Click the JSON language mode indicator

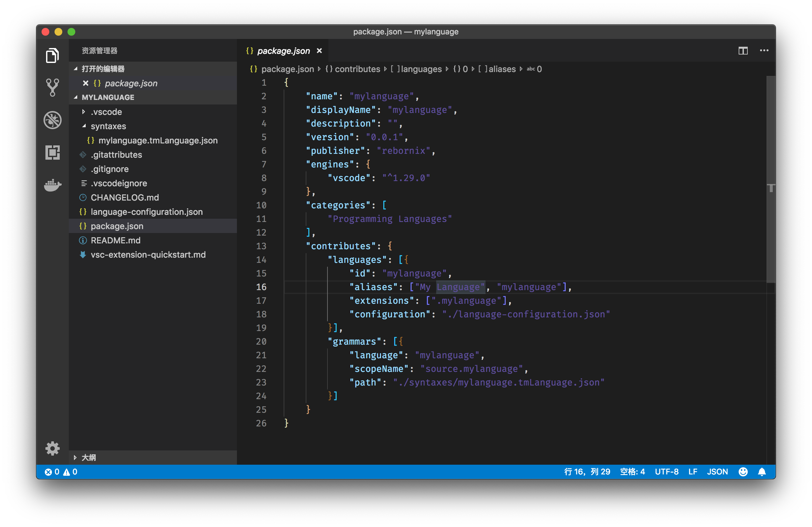(717, 472)
